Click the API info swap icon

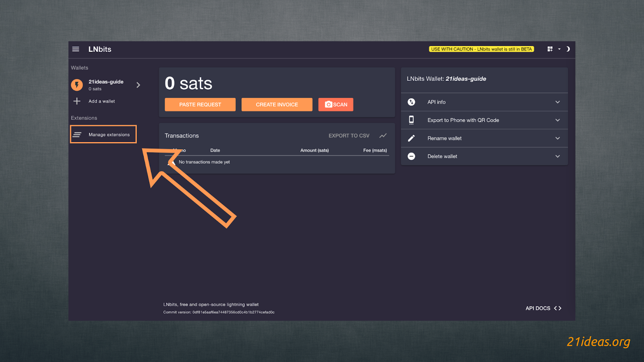pos(411,102)
